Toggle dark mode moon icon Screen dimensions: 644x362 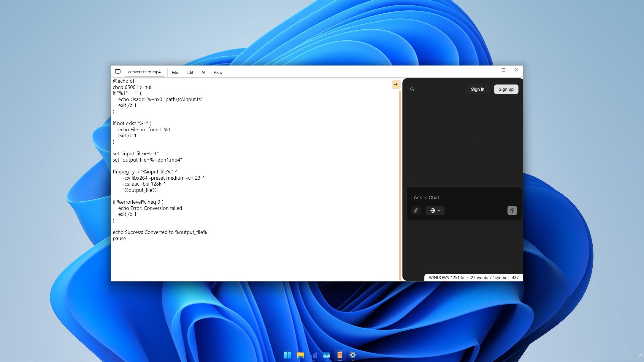[412, 89]
